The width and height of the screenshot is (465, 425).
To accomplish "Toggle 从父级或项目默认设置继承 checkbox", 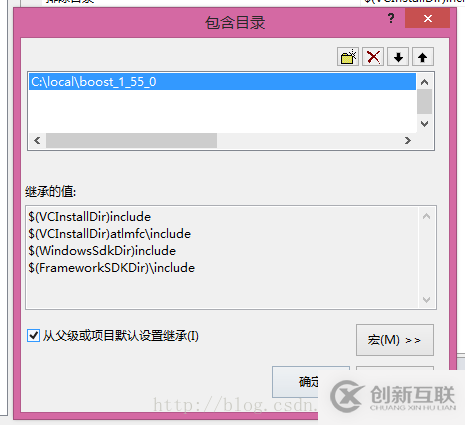I will coord(33,336).
